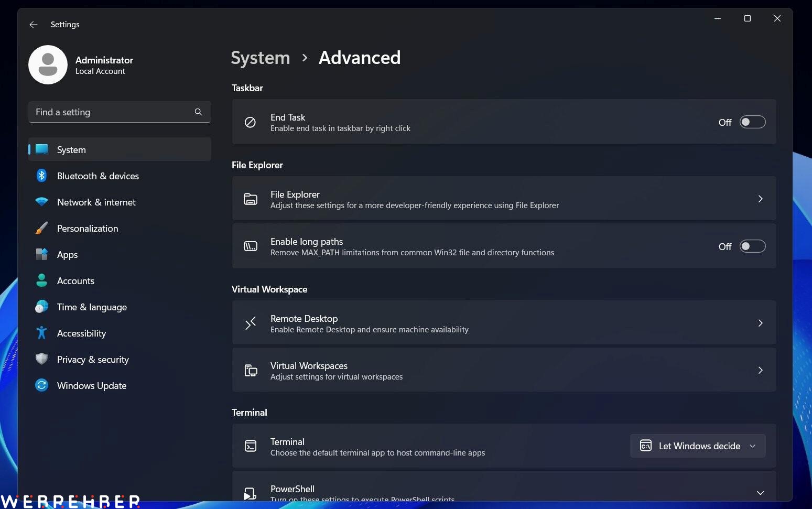Click the Virtual Workspaces icon
Image resolution: width=812 pixels, height=509 pixels.
point(251,370)
